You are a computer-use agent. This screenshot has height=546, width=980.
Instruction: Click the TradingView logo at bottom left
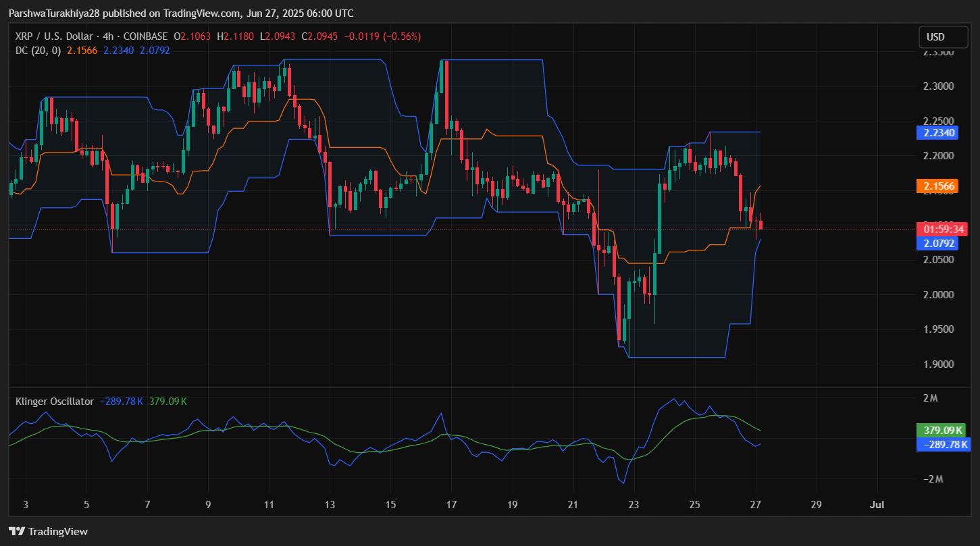[48, 531]
